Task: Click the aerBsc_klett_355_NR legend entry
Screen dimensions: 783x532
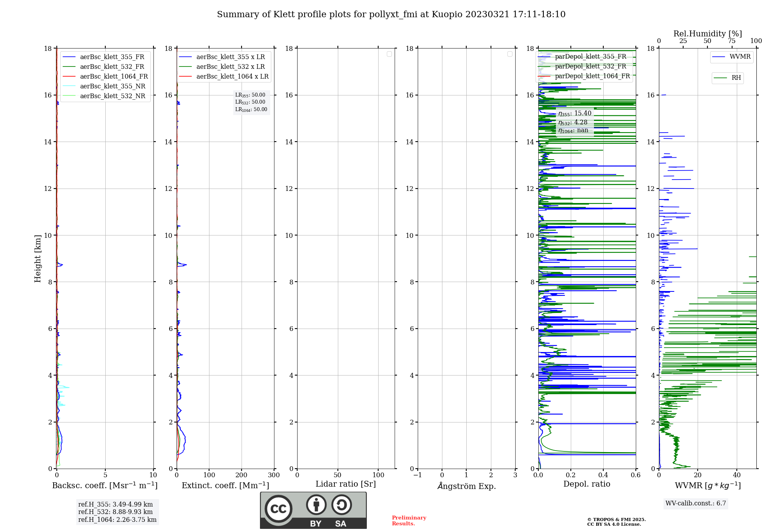Action: (104, 86)
